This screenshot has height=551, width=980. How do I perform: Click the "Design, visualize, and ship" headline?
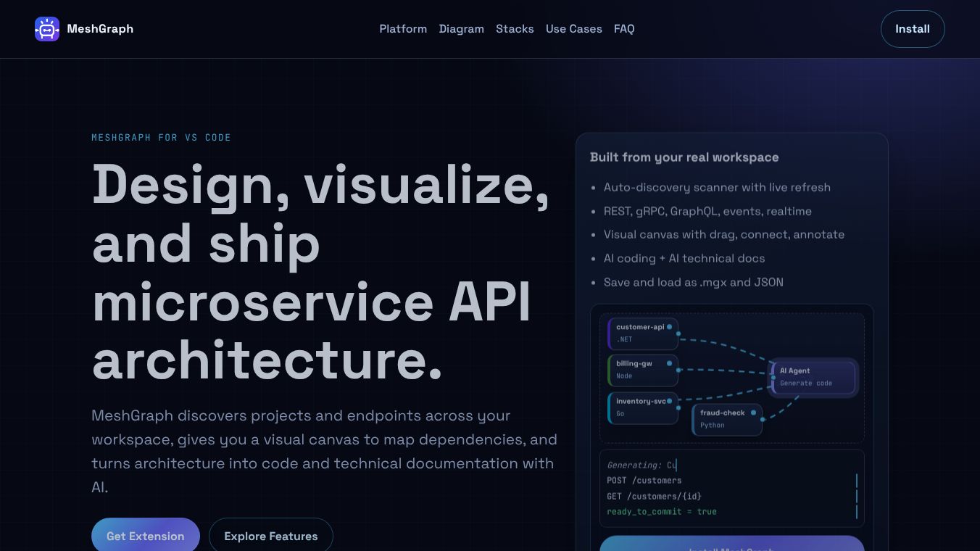click(320, 272)
